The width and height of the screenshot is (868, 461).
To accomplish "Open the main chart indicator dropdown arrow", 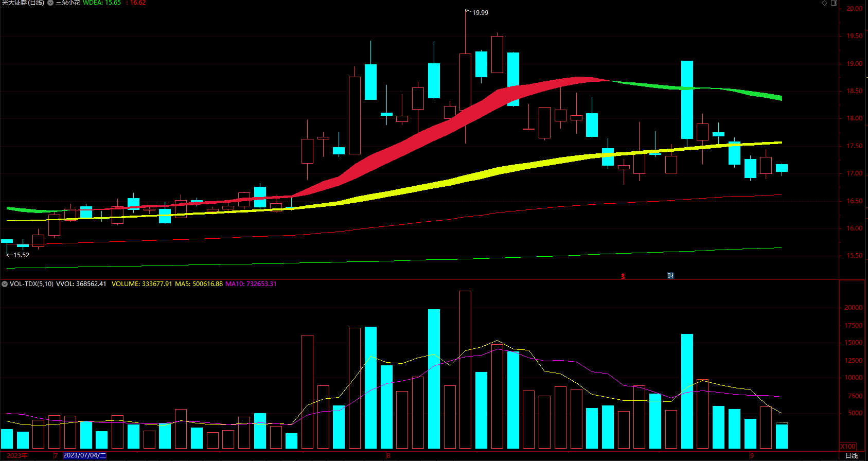I will pyautogui.click(x=50, y=3).
